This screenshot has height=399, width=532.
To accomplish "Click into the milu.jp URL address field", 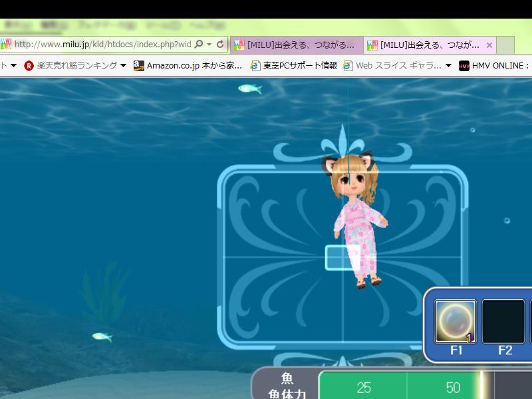I will click(x=103, y=45).
